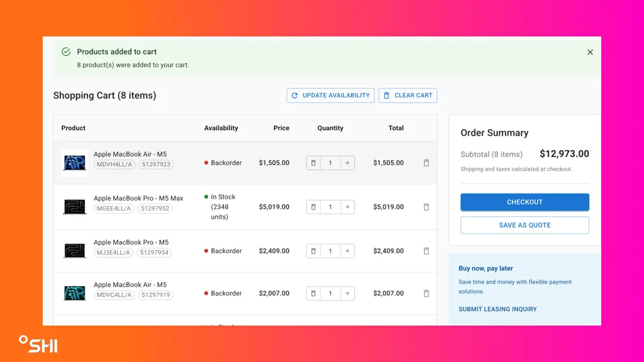The image size is (644, 362).
Task: Click the MGEE4LL/A part number chip
Action: (114, 209)
